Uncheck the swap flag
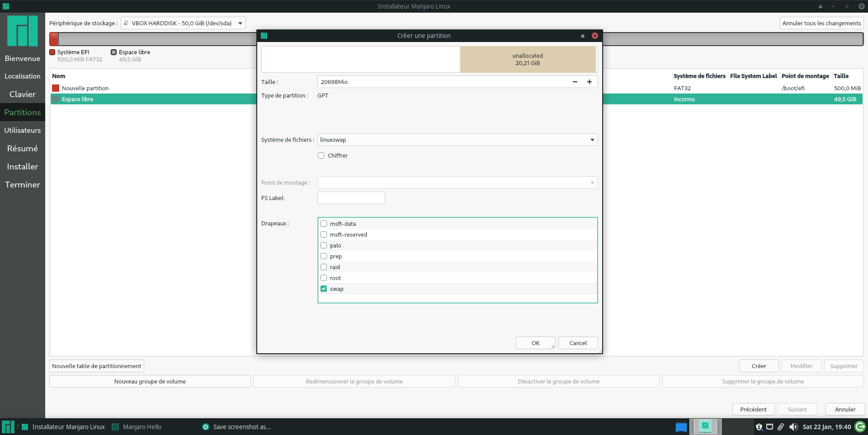 324,289
